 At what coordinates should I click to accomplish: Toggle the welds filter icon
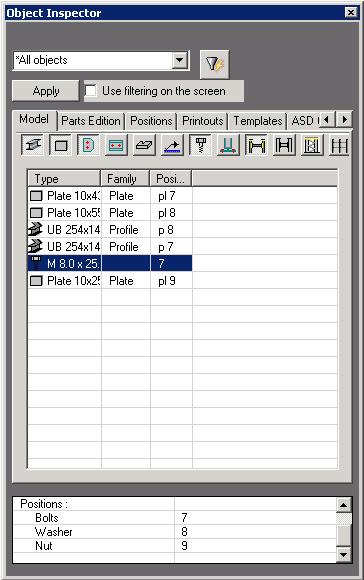pos(228,145)
